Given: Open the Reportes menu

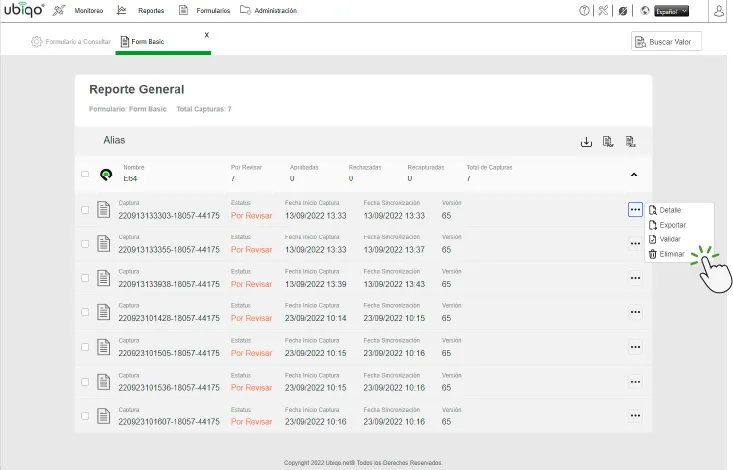Looking at the screenshot, I should point(151,10).
